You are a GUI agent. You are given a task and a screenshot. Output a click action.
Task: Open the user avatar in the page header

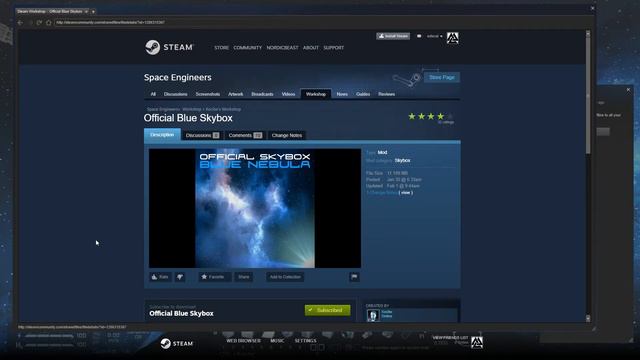point(452,38)
